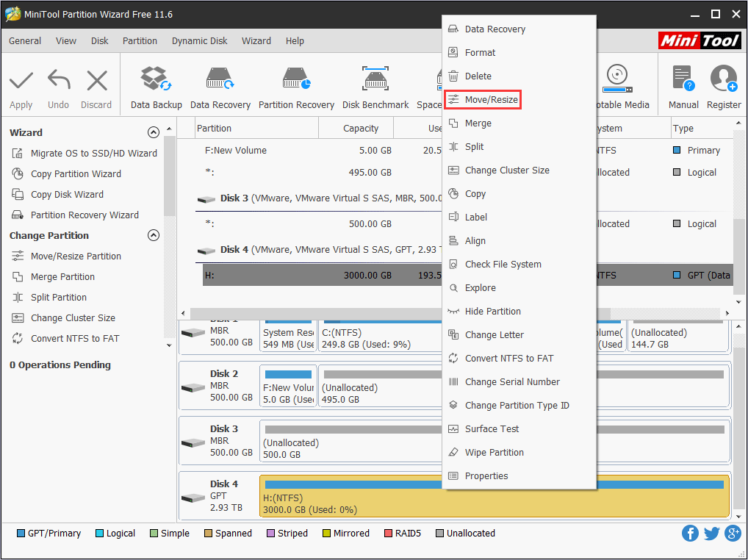This screenshot has width=748, height=560.
Task: Launch the Copy Partition Wizard
Action: tap(66, 173)
